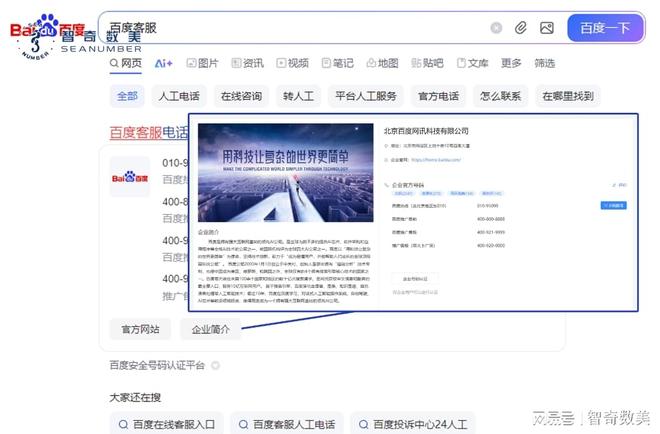Screen dimensions: 660x434
Task: Click the icon beside 百度安全号码认证平台
Action: pyautogui.click(x=215, y=366)
